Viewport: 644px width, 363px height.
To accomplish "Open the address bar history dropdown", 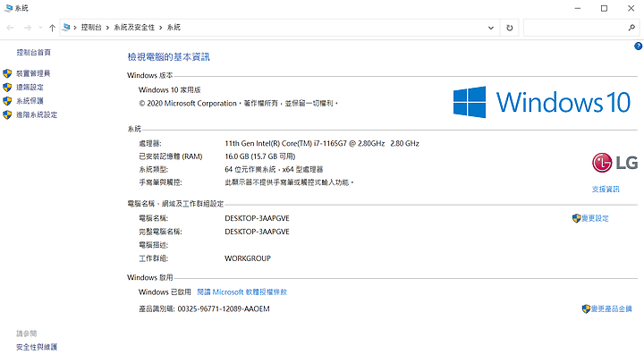I will point(491,28).
